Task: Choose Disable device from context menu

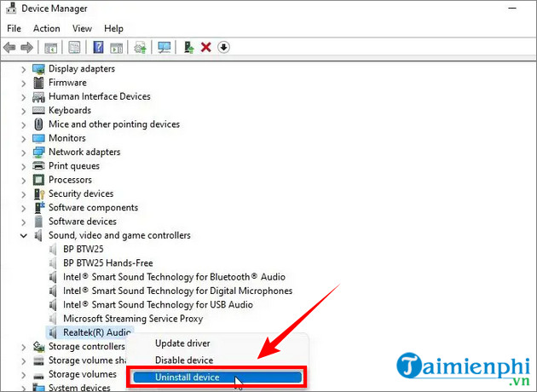Action: [184, 360]
